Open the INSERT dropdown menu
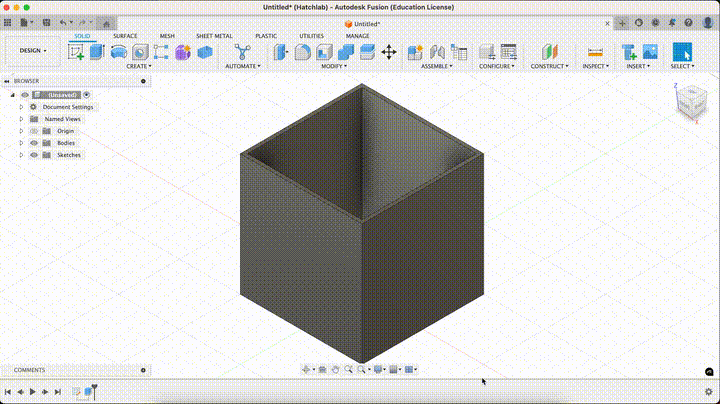720x404 pixels. click(x=638, y=66)
